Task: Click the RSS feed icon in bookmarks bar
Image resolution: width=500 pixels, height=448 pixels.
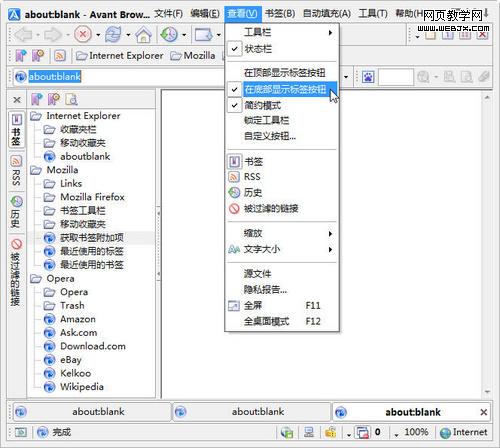Action: coord(60,56)
